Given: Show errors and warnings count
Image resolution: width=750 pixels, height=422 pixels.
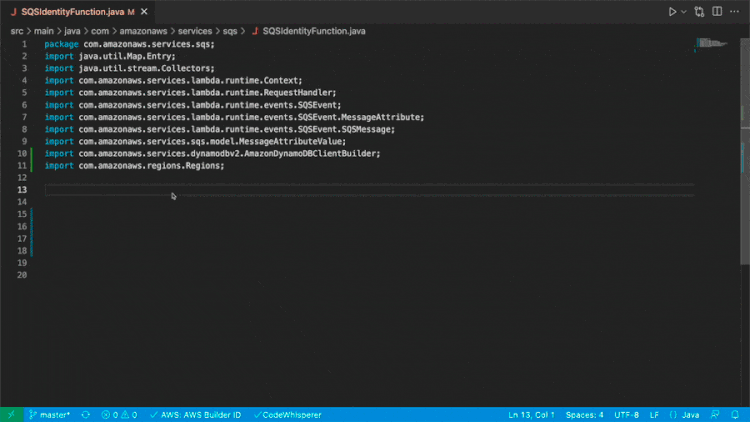Looking at the screenshot, I should [119, 415].
